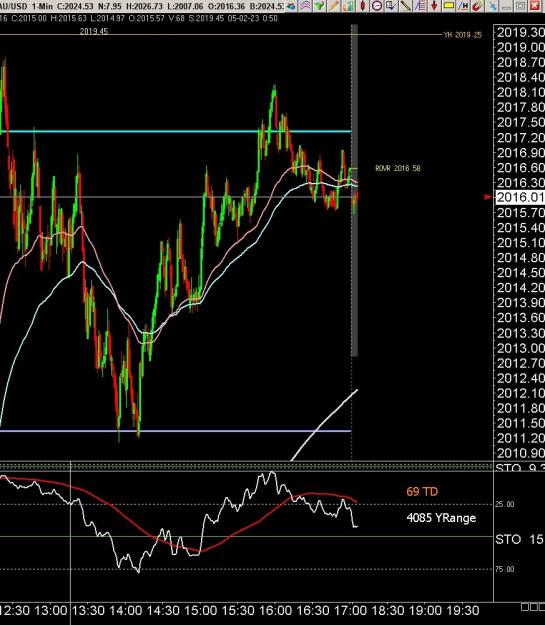545x625 pixels.
Task: Toggle the red magnet snap tool
Action: (476, 6)
